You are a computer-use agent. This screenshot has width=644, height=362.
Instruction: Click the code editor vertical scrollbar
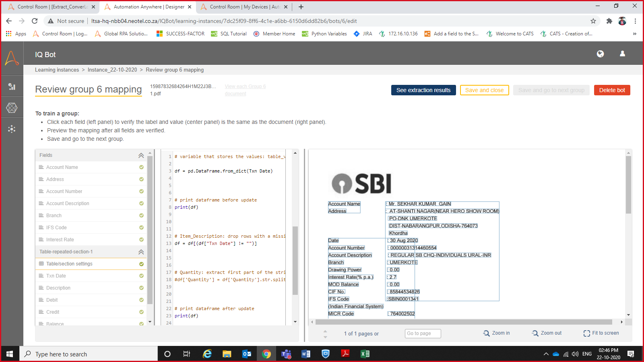pos(295,261)
